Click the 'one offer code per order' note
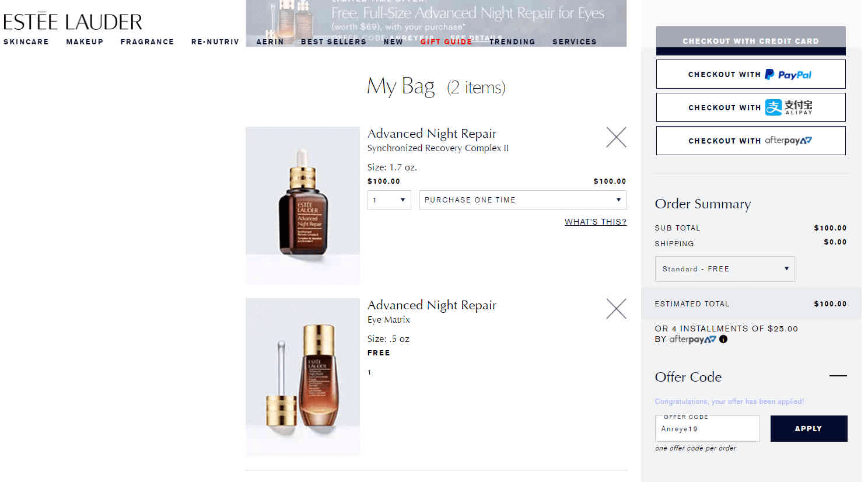The height and width of the screenshot is (482, 868). (695, 448)
